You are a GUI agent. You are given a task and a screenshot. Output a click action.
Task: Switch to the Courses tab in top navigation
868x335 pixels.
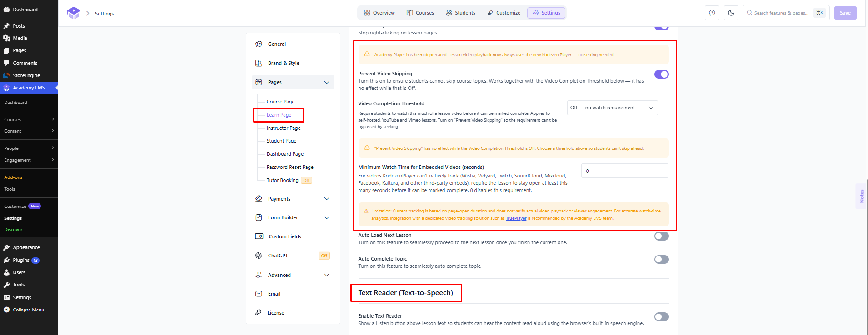coord(420,13)
